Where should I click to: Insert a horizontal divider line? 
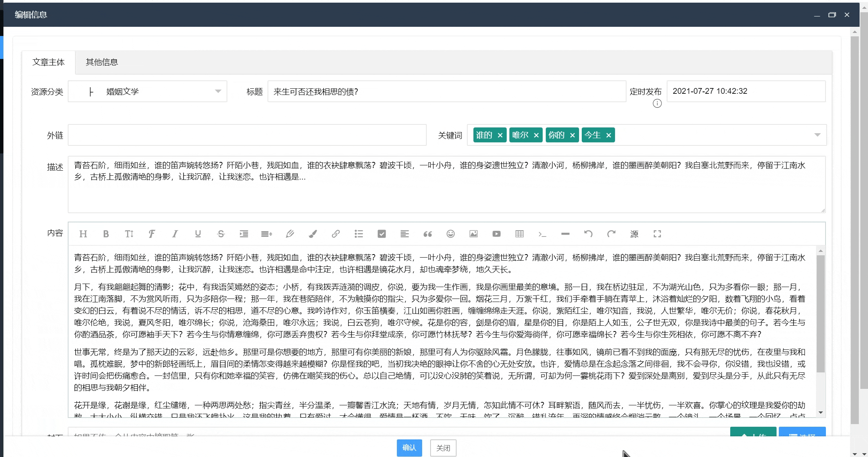point(565,234)
